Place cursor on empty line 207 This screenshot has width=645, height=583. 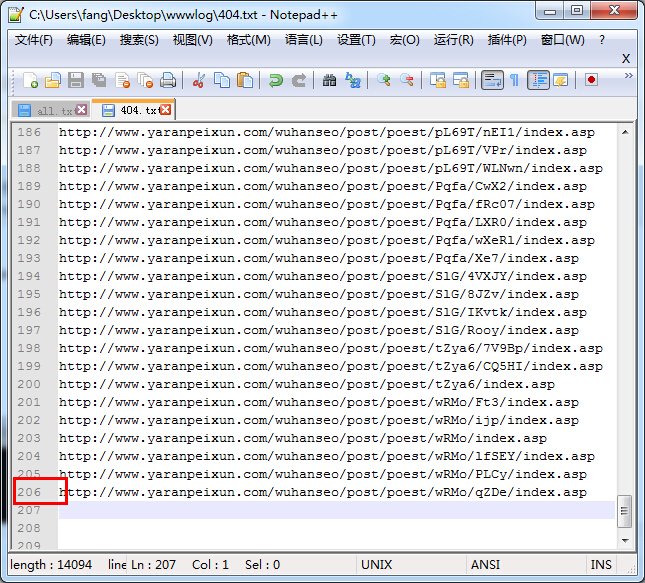[336, 510]
